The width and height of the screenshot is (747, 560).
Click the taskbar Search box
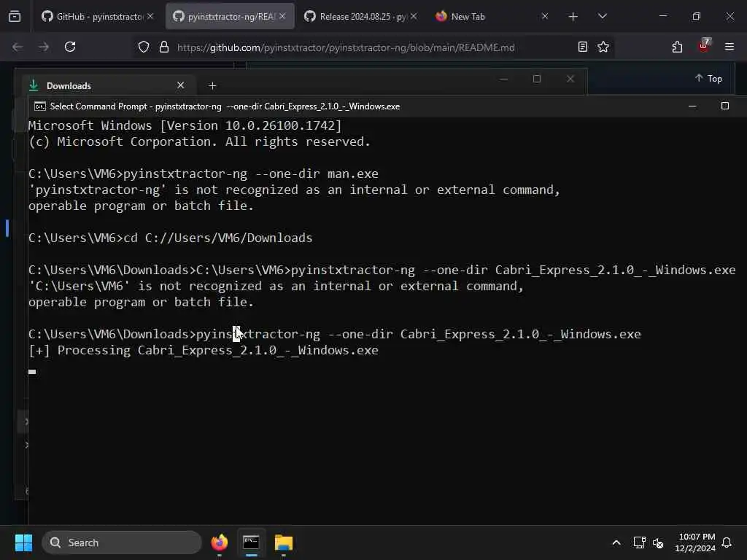[x=122, y=542]
